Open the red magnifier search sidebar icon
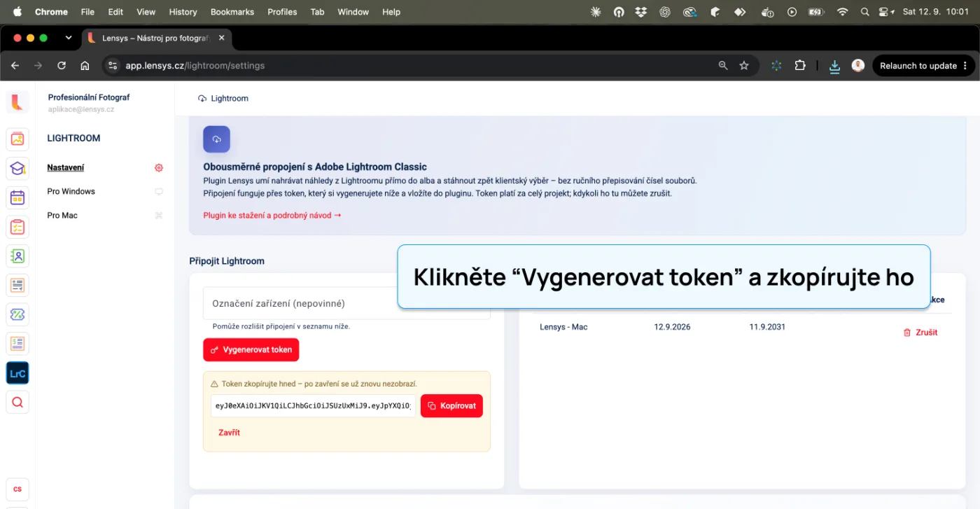Viewport: 980px width, 509px height. pyautogui.click(x=17, y=402)
